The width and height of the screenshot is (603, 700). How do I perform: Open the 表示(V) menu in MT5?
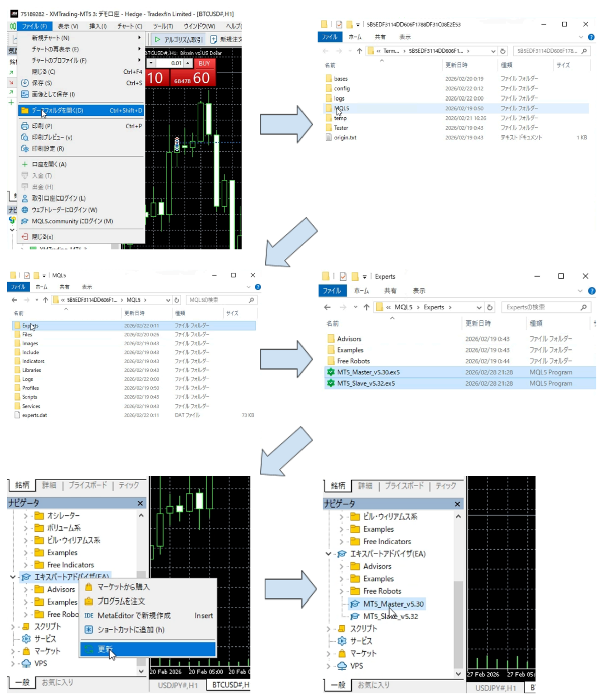point(68,26)
